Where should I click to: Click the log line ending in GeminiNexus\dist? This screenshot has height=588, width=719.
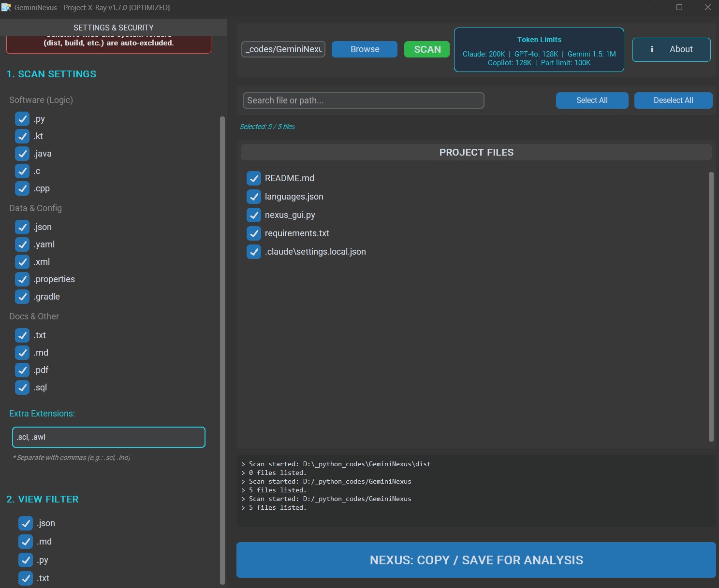pyautogui.click(x=336, y=464)
